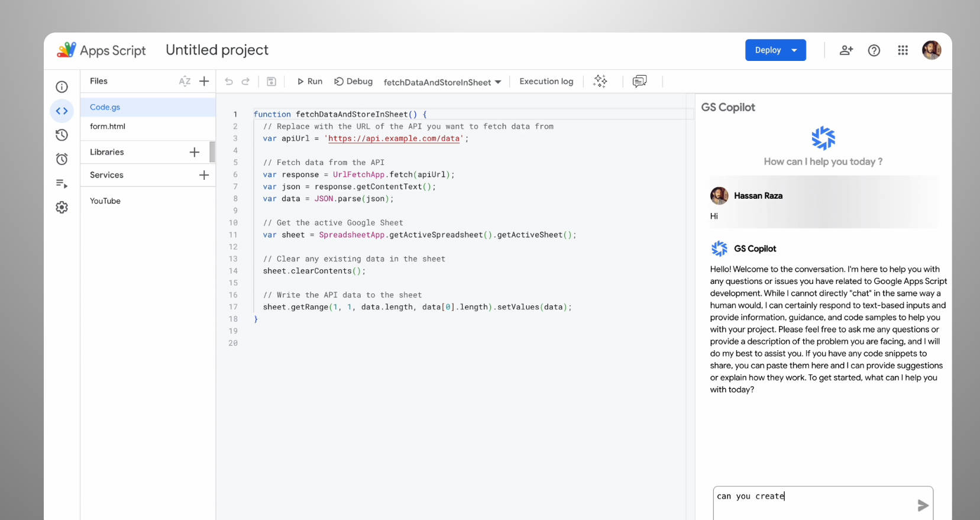Click the Debug button

[354, 81]
